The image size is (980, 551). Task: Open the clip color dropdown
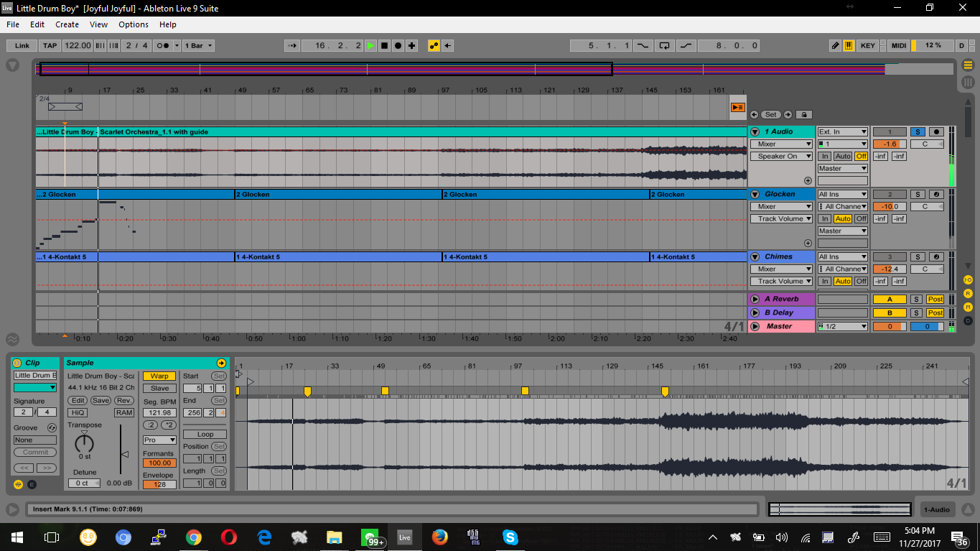(35, 387)
